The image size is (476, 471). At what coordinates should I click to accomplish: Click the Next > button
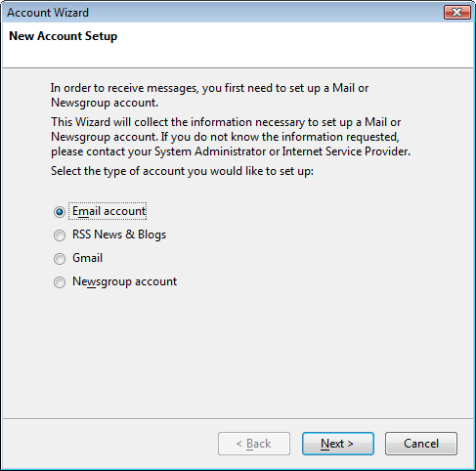tap(338, 444)
